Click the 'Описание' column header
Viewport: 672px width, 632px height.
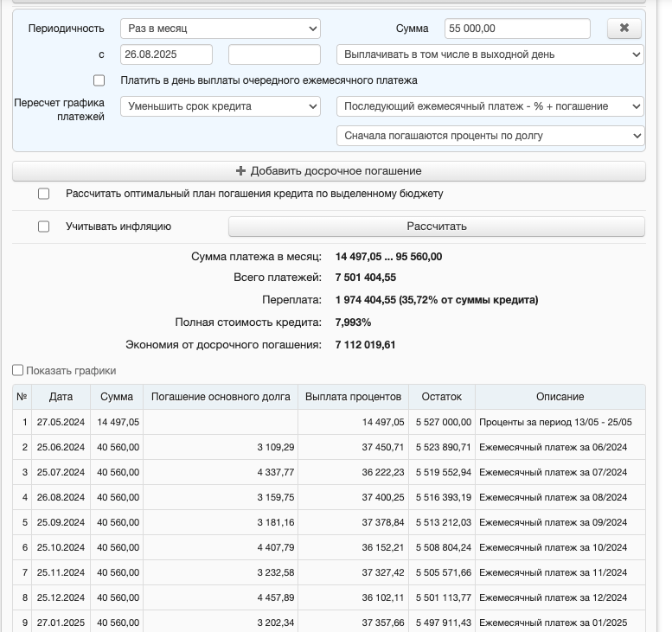[560, 397]
